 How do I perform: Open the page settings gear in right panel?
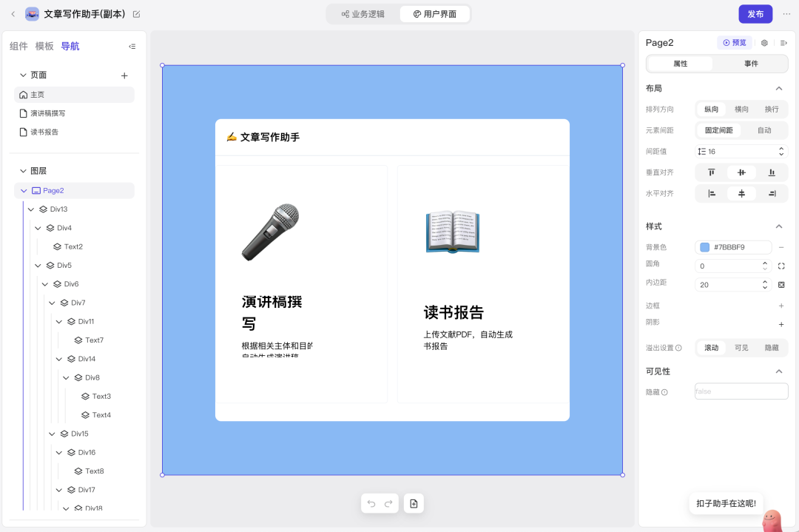click(x=764, y=42)
